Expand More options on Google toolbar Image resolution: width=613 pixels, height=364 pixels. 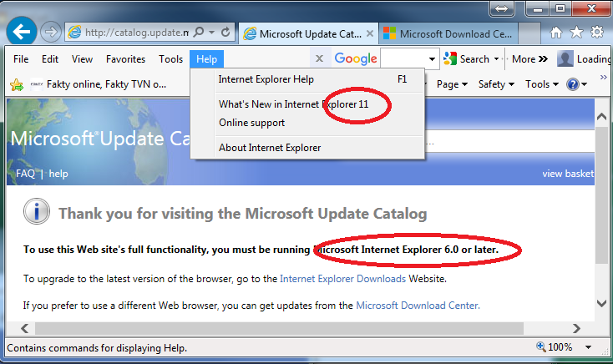click(529, 59)
